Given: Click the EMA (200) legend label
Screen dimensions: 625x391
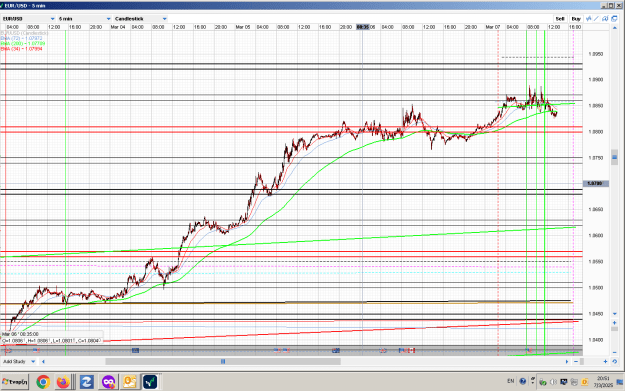Looking at the screenshot, I should point(23,43).
